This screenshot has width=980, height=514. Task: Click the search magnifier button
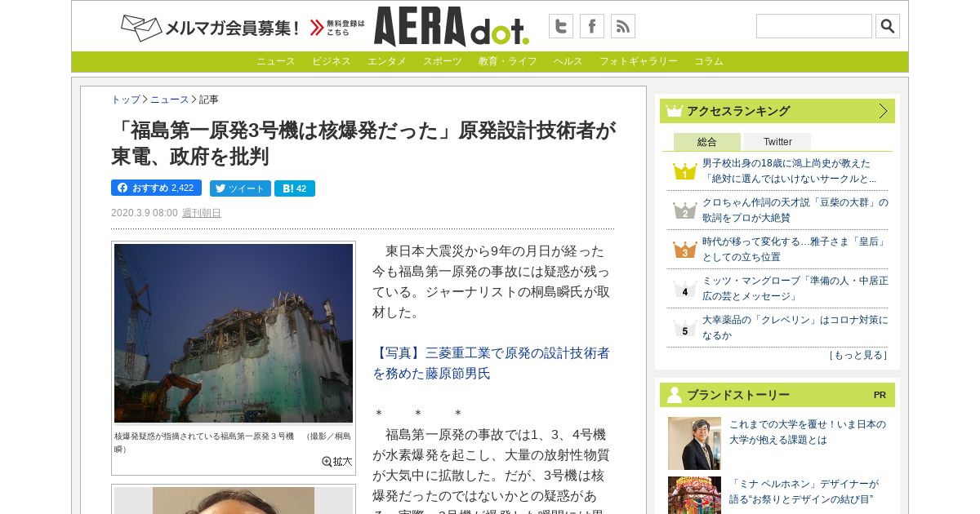click(888, 26)
